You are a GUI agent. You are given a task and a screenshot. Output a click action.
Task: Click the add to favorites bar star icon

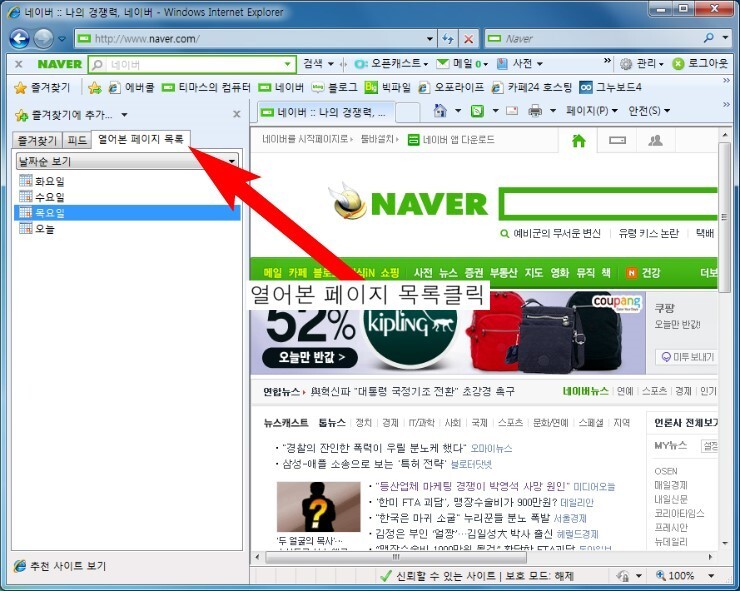pos(95,87)
